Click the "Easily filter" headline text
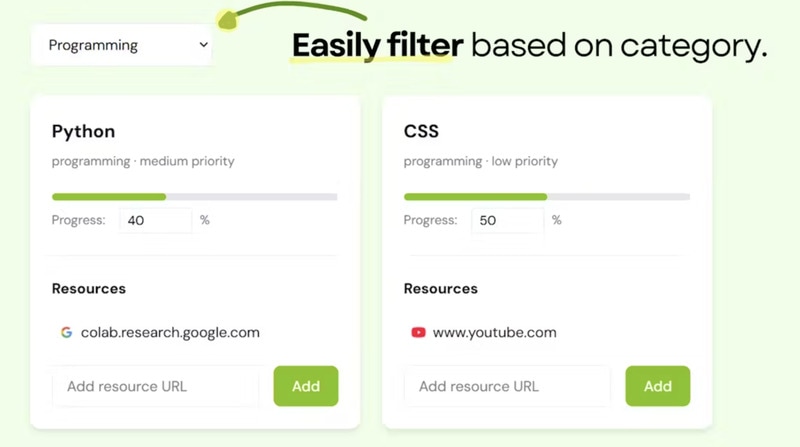Screen dimensions: 800x447 (377, 45)
